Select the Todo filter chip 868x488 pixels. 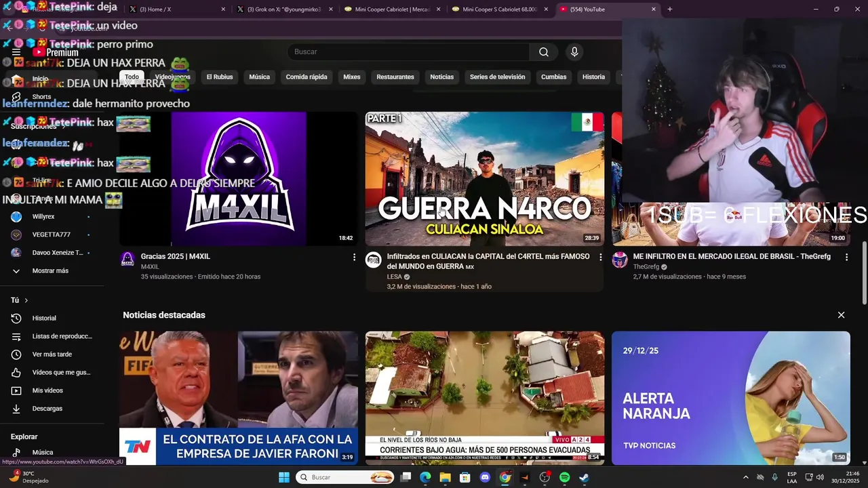[132, 77]
